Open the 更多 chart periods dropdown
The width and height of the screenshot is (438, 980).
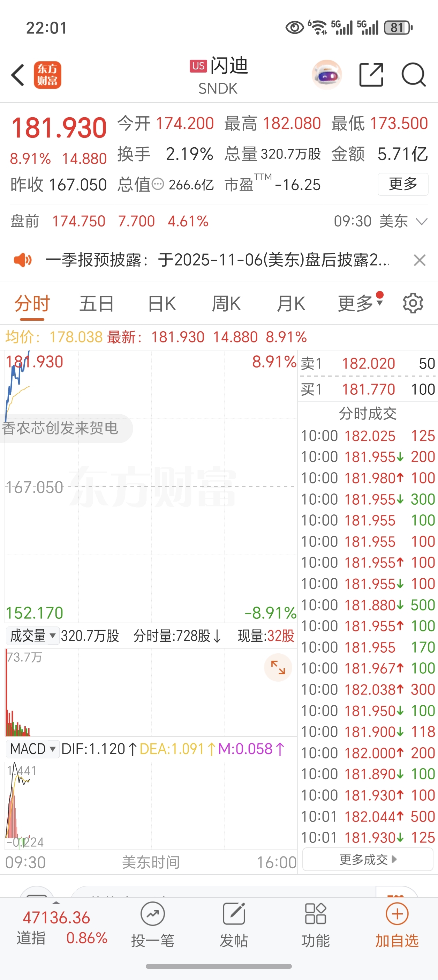point(360,303)
